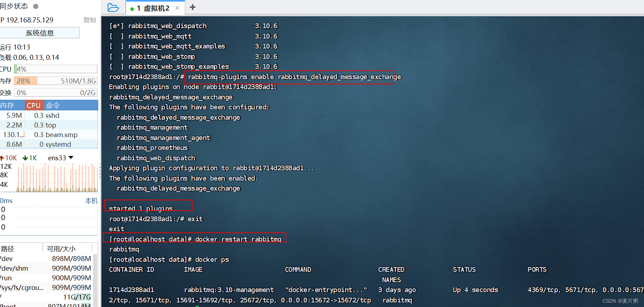Screen dimensions: 644x307
Task: Add a new session tab with plus
Action: [x=193, y=7]
